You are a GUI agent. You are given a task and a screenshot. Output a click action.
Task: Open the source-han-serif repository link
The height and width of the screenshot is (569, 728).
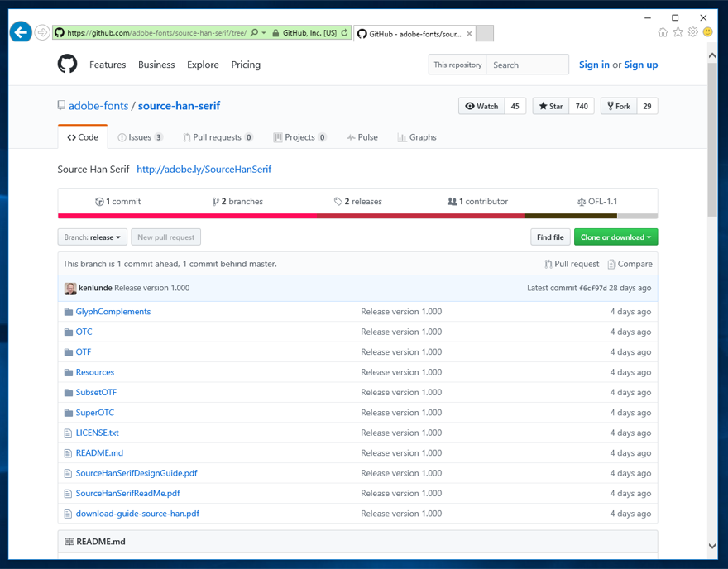(x=180, y=106)
